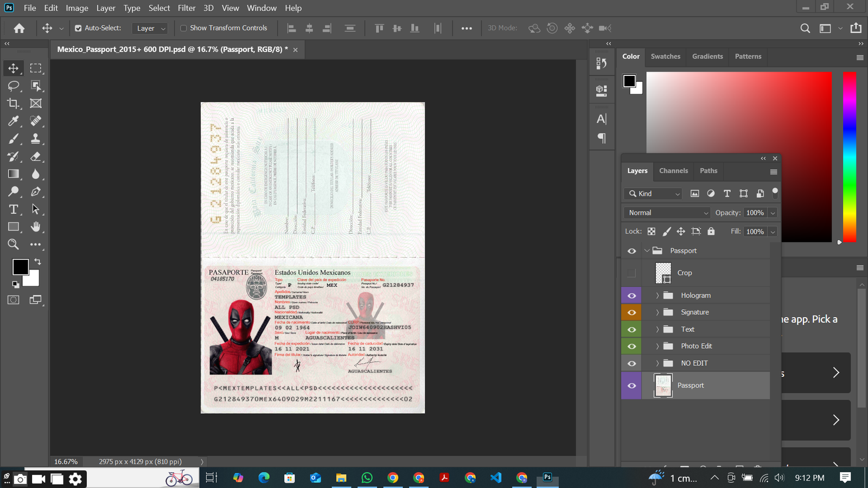Show the hidden Crop layer
Viewport: 868px width, 488px height.
(631, 273)
